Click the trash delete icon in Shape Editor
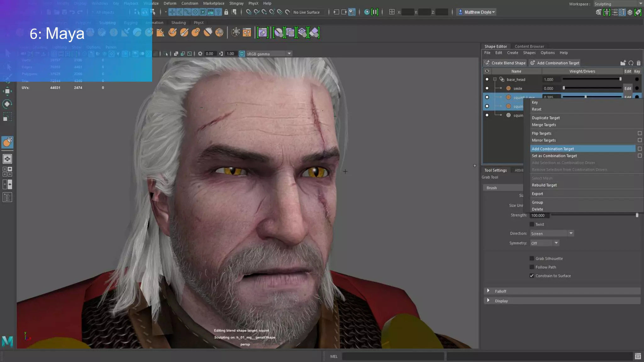 (638, 63)
